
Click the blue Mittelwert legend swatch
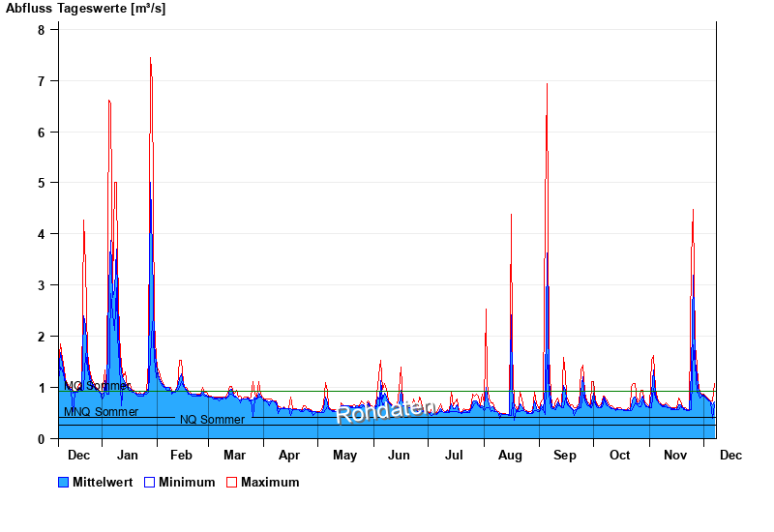[x=64, y=483]
